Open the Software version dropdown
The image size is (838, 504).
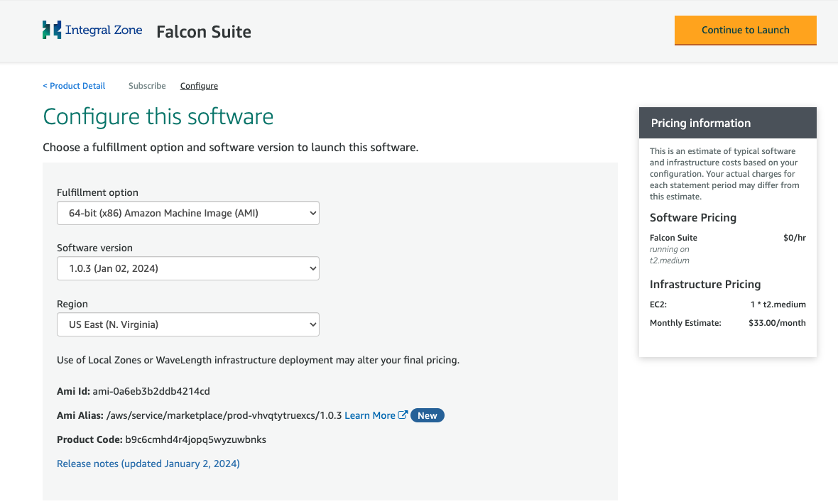tap(188, 268)
